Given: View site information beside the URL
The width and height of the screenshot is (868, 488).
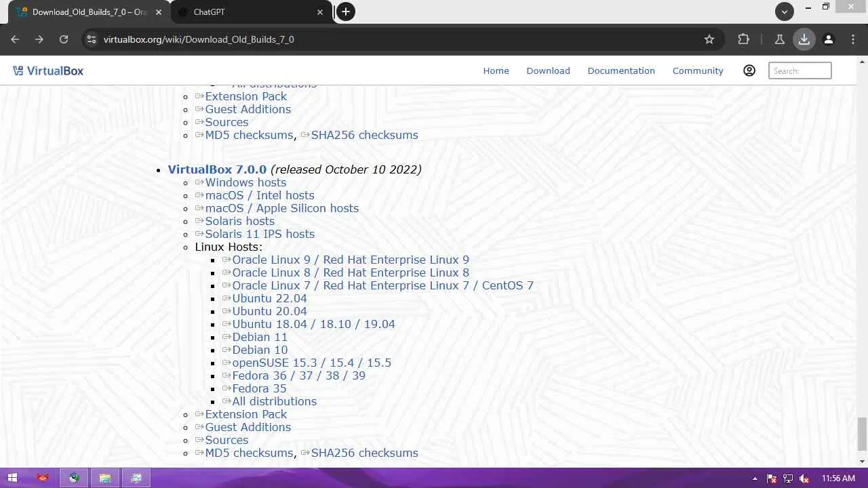Looking at the screenshot, I should pos(91,39).
